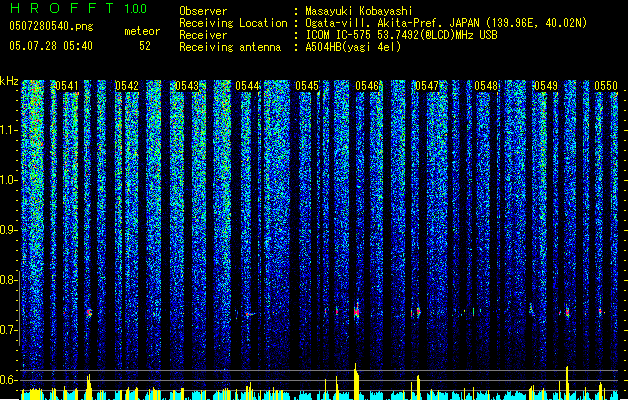
Task: Select the location text Ogata-vill. Akita-Pref. JAPAN
Action: pyautogui.click(x=392, y=23)
